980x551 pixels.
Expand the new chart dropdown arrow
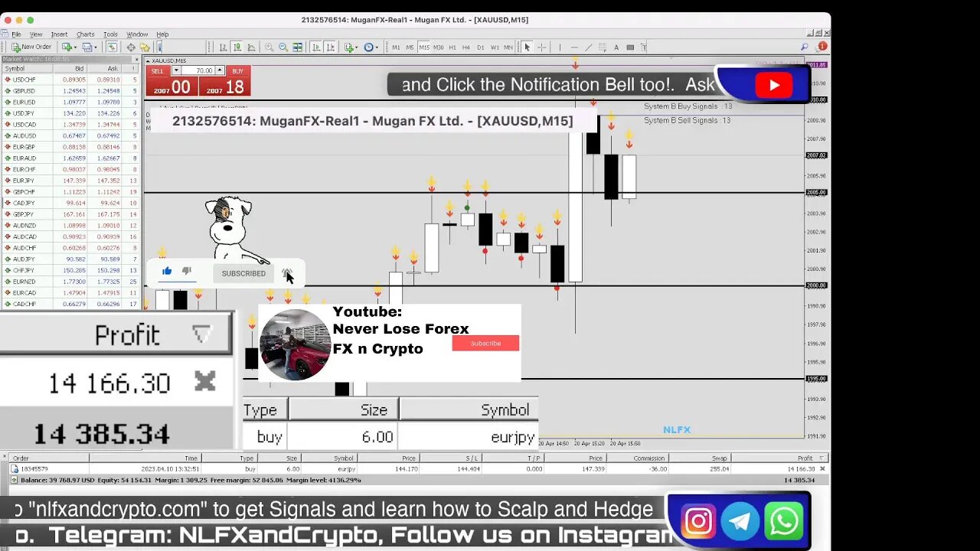75,47
